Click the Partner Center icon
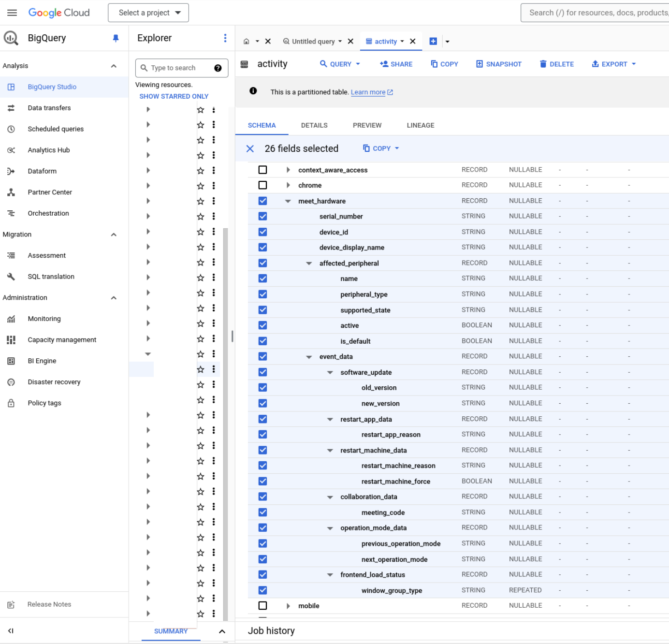 [11, 192]
